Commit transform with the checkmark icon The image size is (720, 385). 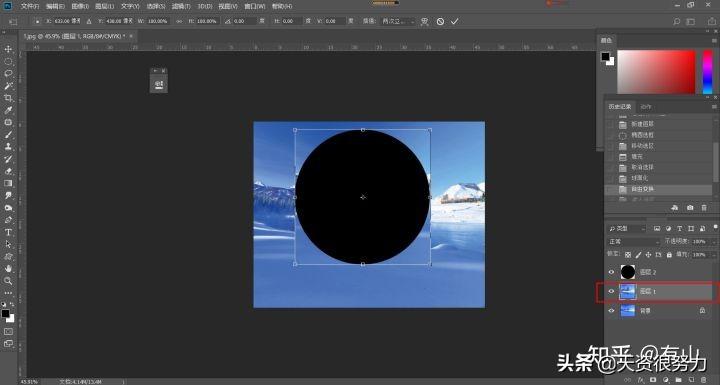(455, 21)
